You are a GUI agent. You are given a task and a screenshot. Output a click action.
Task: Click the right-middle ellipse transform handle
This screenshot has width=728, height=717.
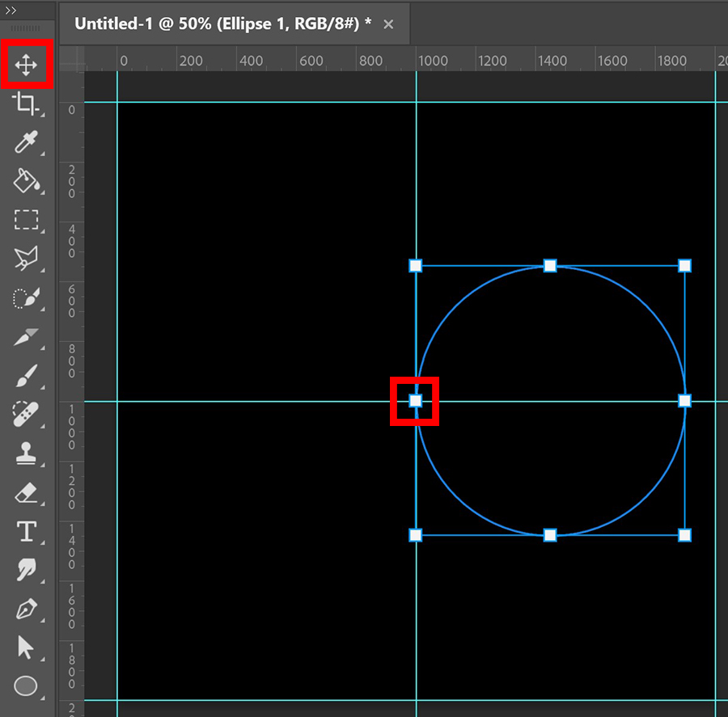click(x=685, y=401)
